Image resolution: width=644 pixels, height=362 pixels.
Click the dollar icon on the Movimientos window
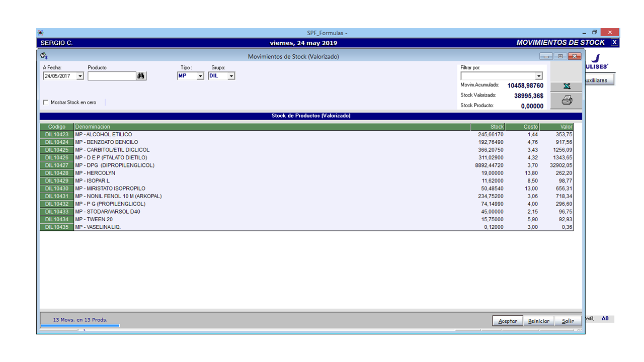[x=43, y=56]
